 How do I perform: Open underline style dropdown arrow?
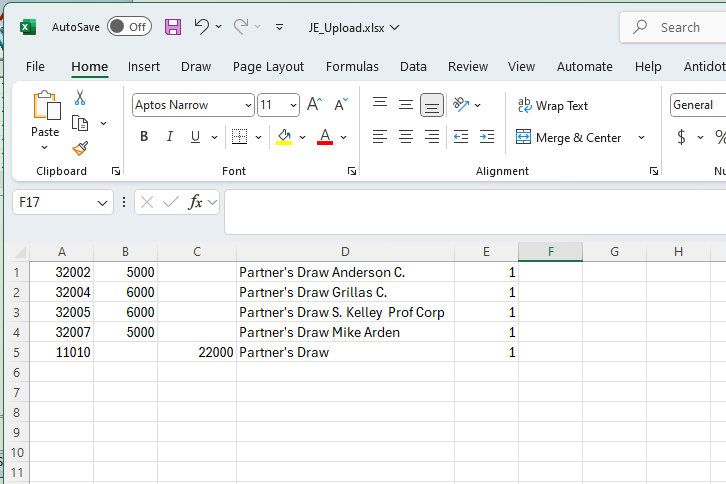(x=214, y=137)
